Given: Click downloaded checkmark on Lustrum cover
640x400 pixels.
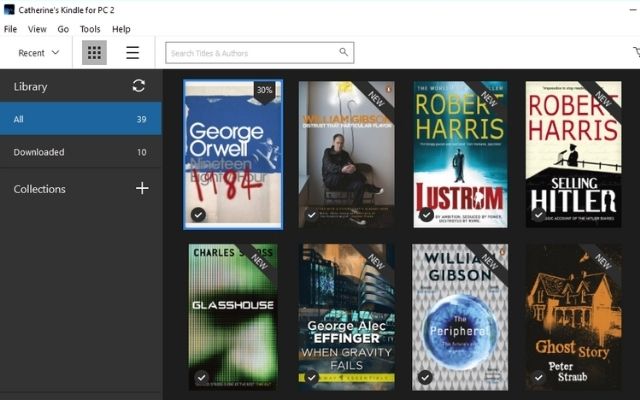Looking at the screenshot, I should coord(426,214).
